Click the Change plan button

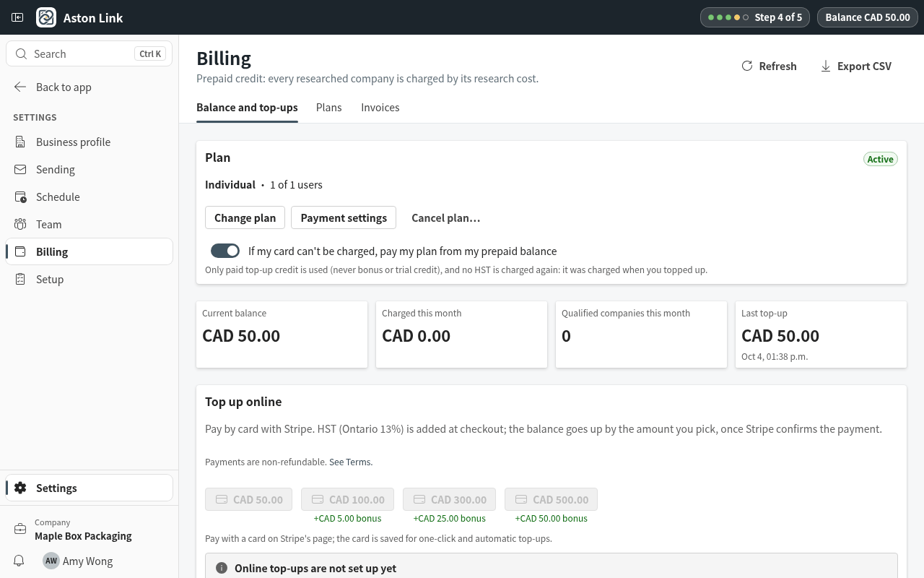point(245,217)
